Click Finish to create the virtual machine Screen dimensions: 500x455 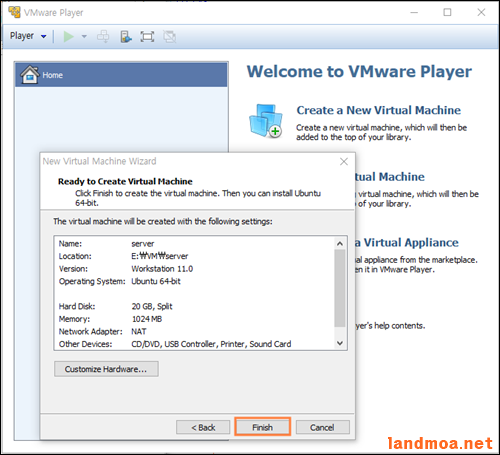262,427
